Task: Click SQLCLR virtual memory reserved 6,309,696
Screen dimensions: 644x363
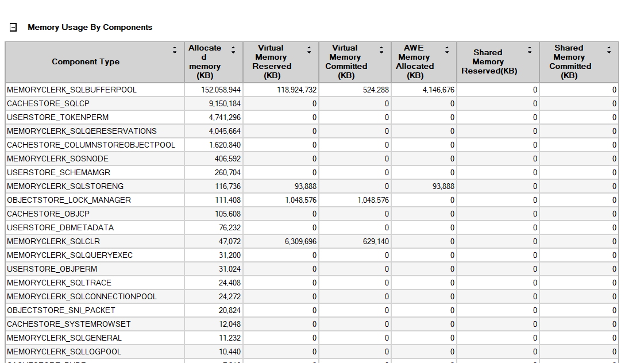Action: 300,241
